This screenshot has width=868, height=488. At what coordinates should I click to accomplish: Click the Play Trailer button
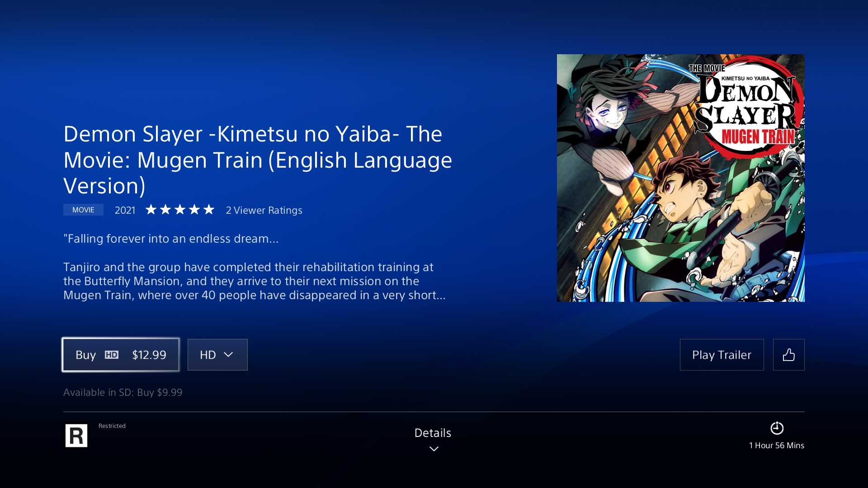tap(722, 355)
